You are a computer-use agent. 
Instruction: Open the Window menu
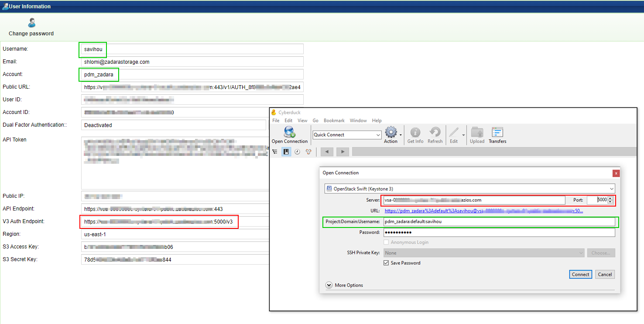358,121
